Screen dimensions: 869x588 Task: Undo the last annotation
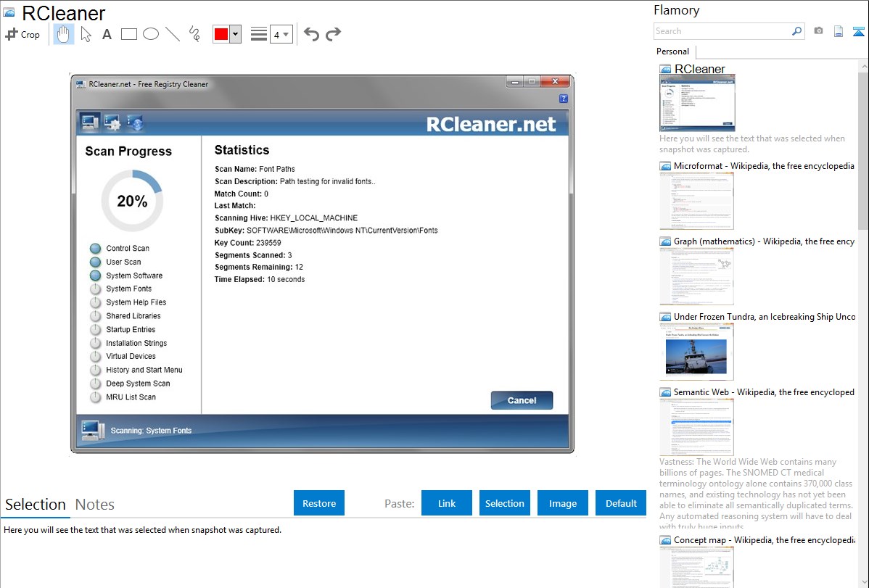(311, 34)
